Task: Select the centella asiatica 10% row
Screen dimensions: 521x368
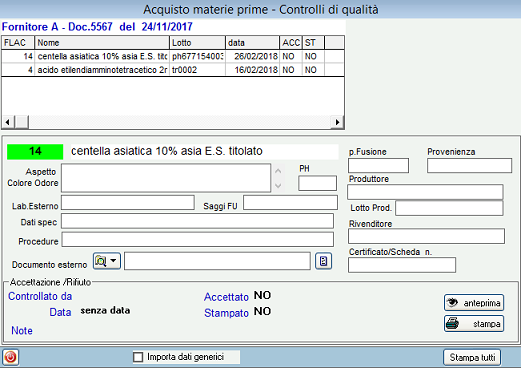Action: click(x=173, y=56)
